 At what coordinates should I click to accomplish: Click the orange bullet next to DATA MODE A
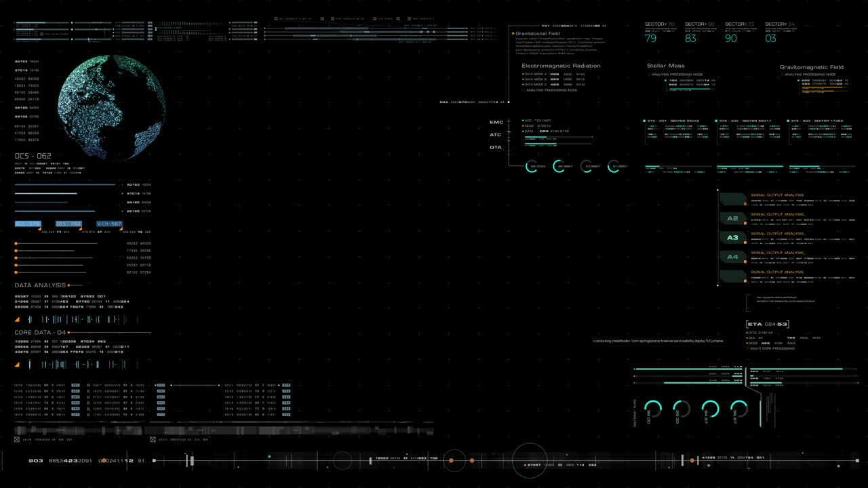point(524,75)
